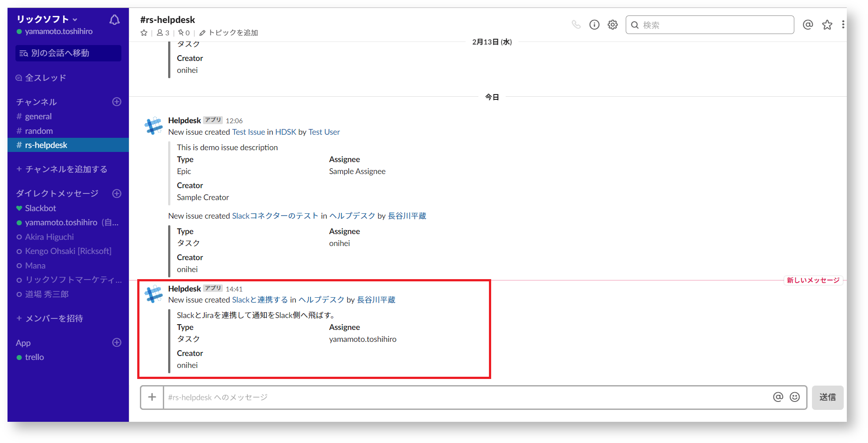
Task: Click チャンネルを追加する link
Action: (62, 169)
